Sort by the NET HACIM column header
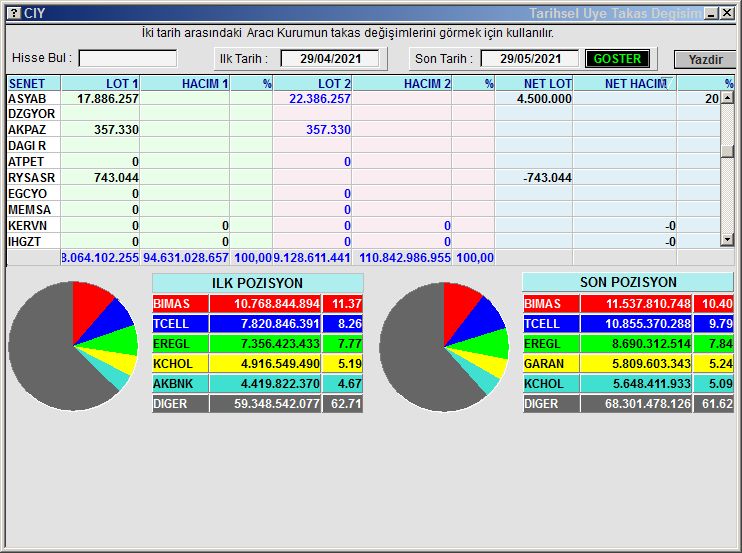 [x=625, y=83]
